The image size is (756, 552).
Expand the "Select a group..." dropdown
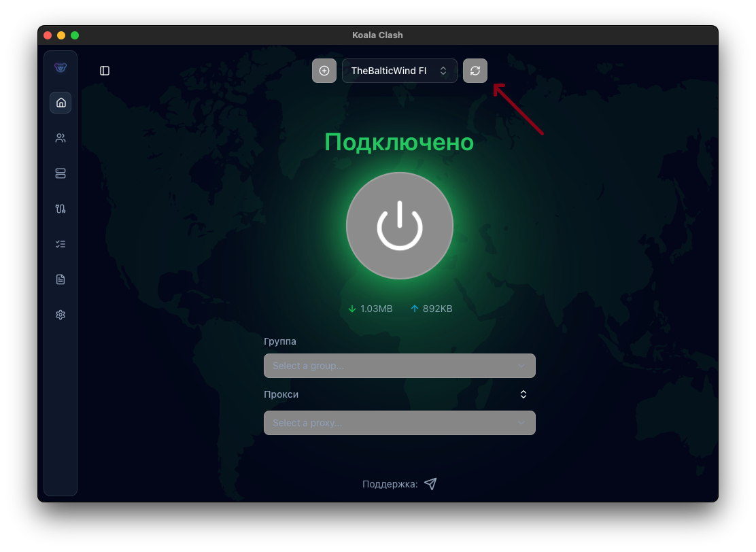(x=399, y=366)
